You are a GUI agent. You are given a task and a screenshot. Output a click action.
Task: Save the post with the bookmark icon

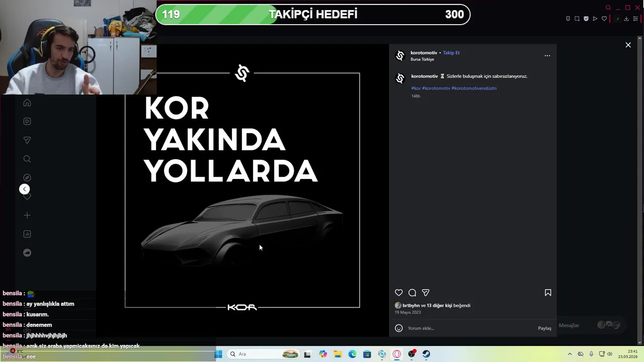(548, 293)
